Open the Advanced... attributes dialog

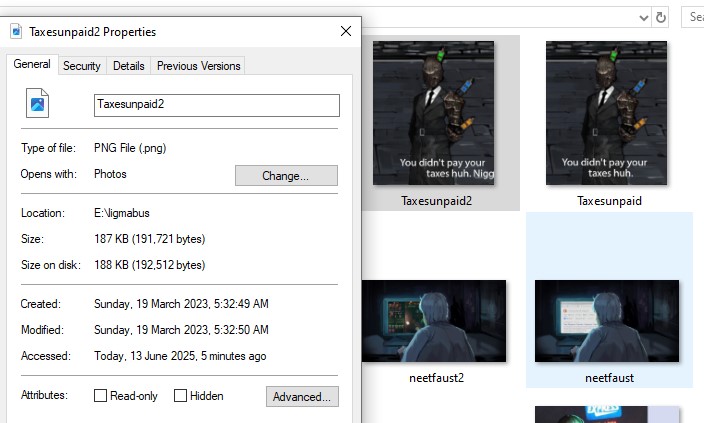pos(302,397)
